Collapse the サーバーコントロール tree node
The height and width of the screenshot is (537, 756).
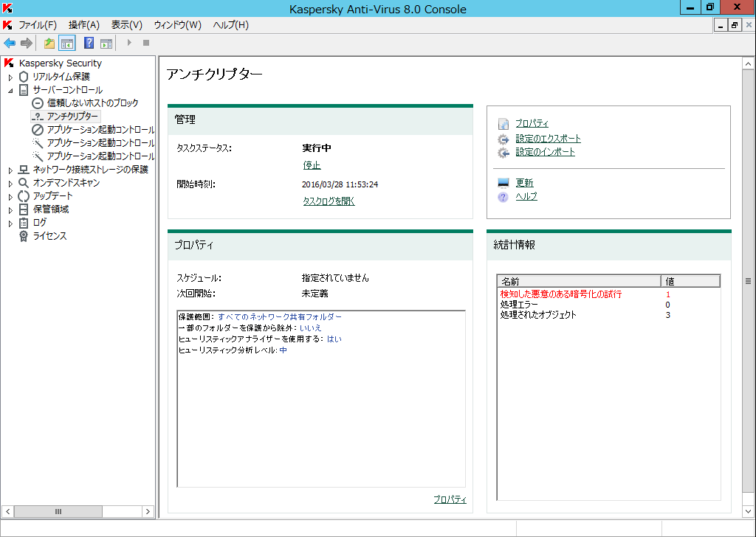tap(10, 91)
